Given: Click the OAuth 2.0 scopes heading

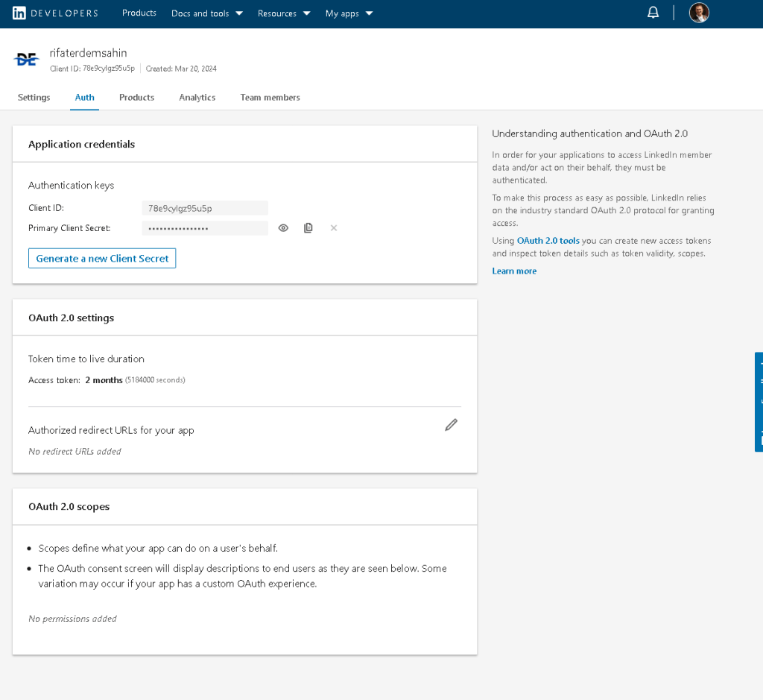Looking at the screenshot, I should [x=69, y=507].
